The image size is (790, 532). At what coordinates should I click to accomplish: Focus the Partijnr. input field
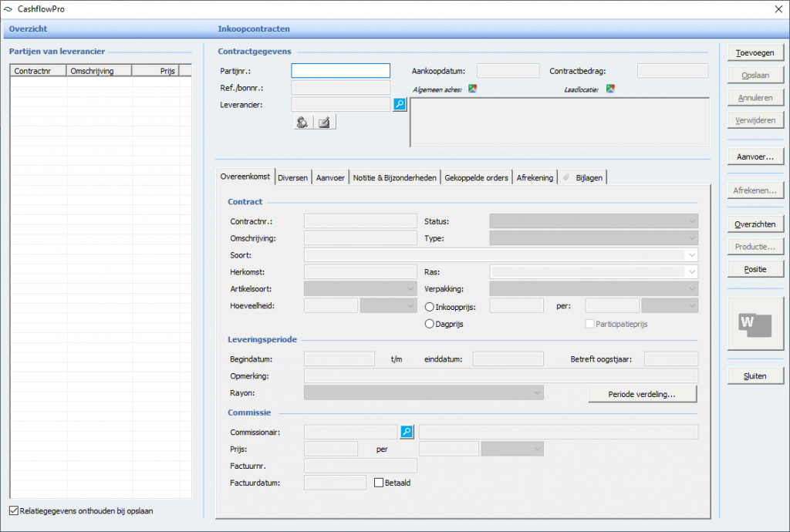[x=340, y=71]
